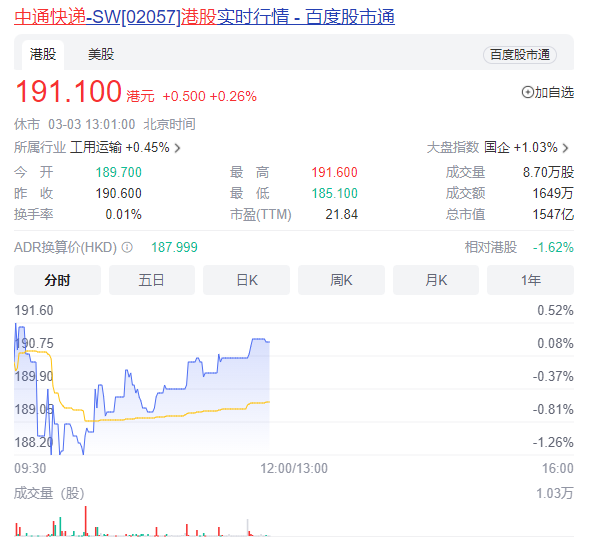
Task: Click the 工用运输 industry label
Action: point(96,147)
